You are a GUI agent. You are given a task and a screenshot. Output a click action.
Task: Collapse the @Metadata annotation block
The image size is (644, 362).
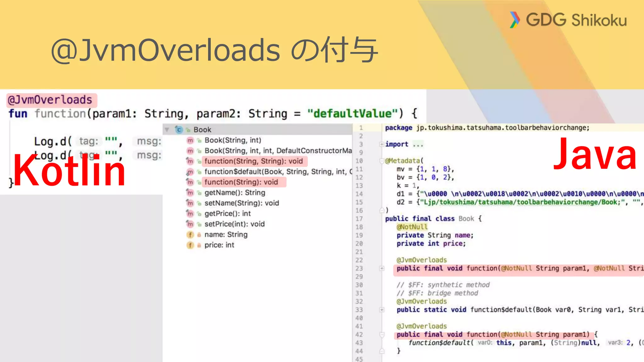(x=382, y=161)
